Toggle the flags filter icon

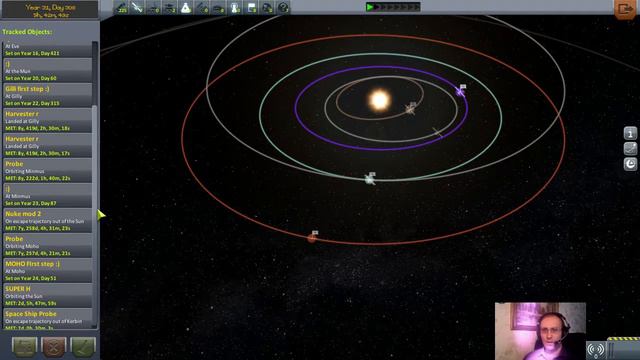(251, 7)
